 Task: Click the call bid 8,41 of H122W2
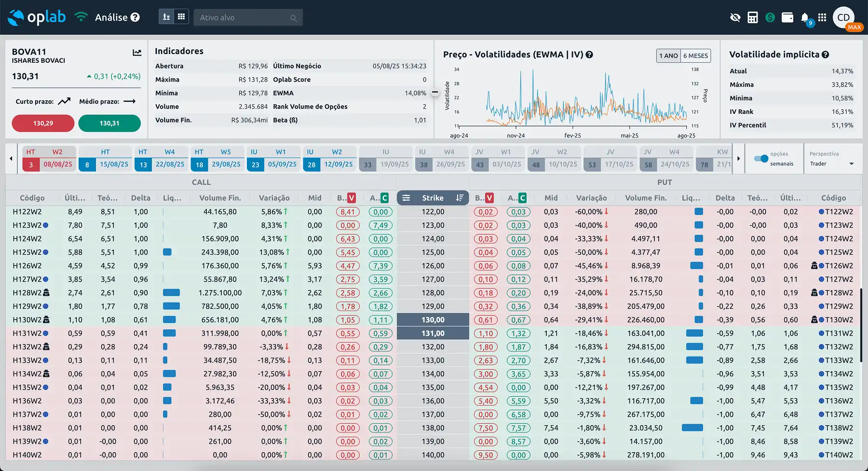click(x=348, y=212)
